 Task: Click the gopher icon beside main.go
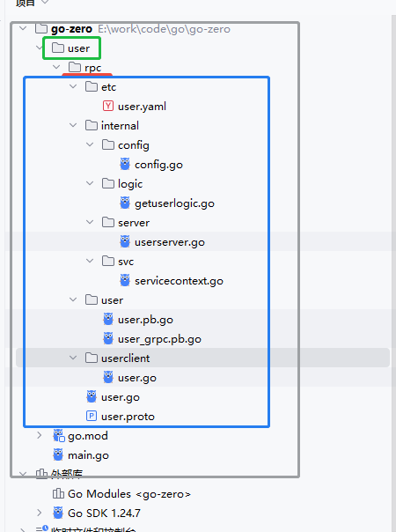coord(58,454)
